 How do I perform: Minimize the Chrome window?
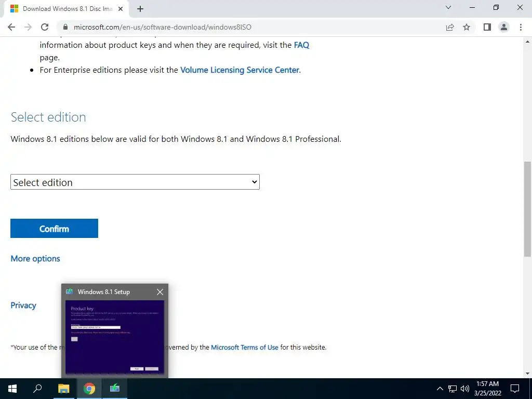click(472, 7)
